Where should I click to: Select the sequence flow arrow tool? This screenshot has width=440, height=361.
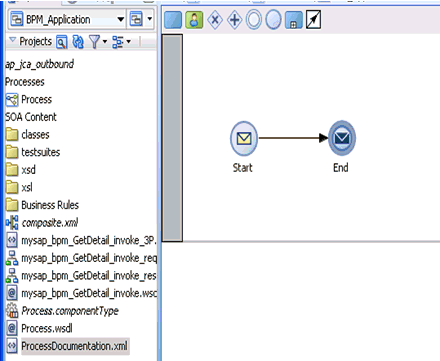click(313, 20)
